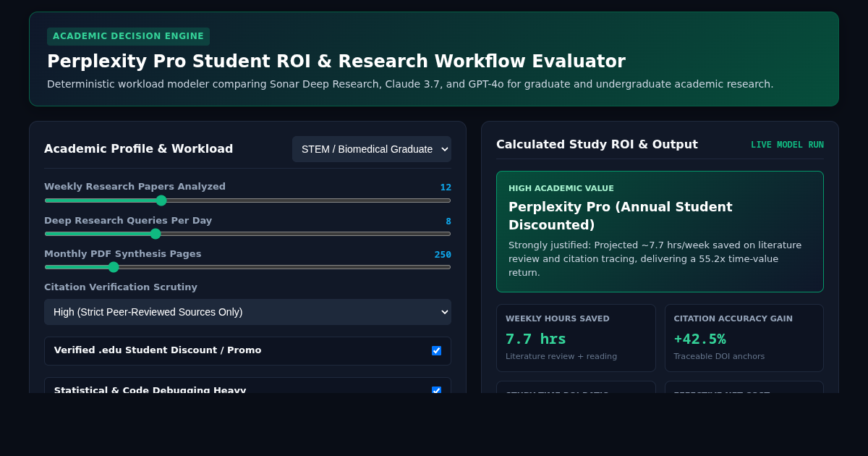This screenshot has width=868, height=456.
Task: Open the Citation Verification Scrutiny dropdown
Action: [247, 312]
